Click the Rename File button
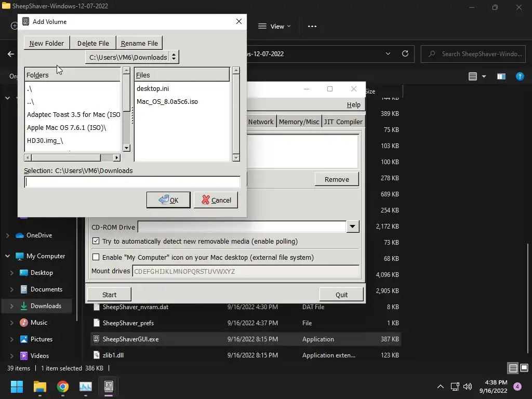 click(x=139, y=43)
